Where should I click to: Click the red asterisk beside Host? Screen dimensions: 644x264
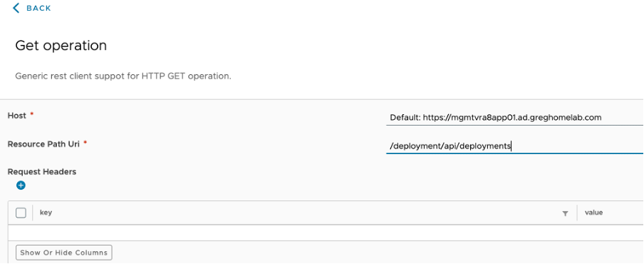(x=31, y=115)
